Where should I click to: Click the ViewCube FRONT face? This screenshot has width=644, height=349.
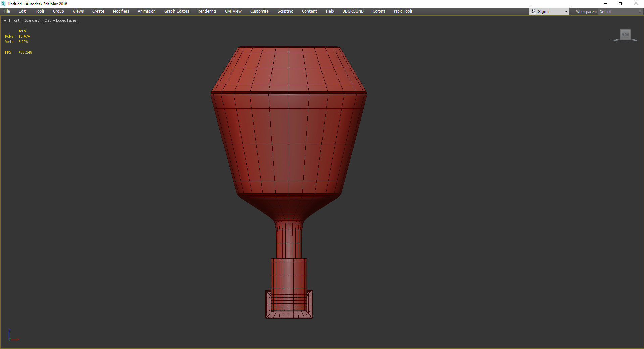click(x=625, y=34)
